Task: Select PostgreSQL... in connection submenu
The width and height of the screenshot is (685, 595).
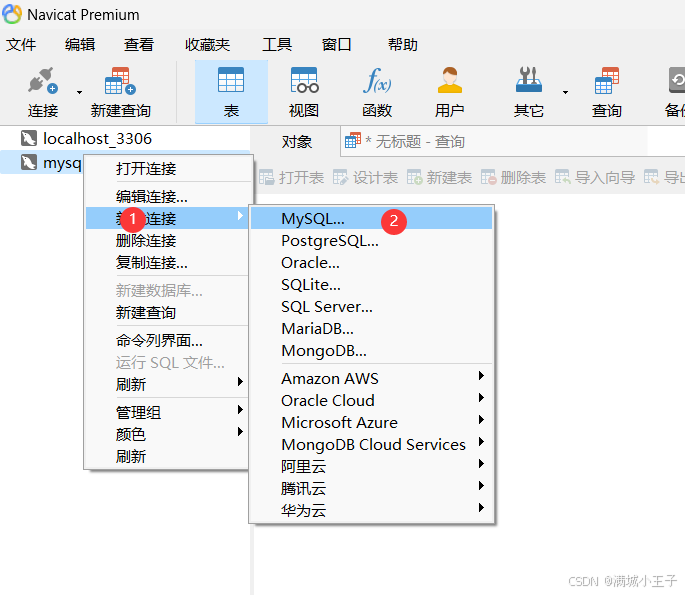Action: click(x=371, y=241)
